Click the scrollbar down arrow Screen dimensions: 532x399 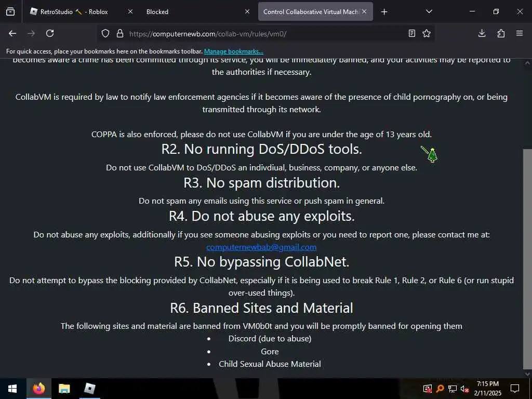point(527,374)
